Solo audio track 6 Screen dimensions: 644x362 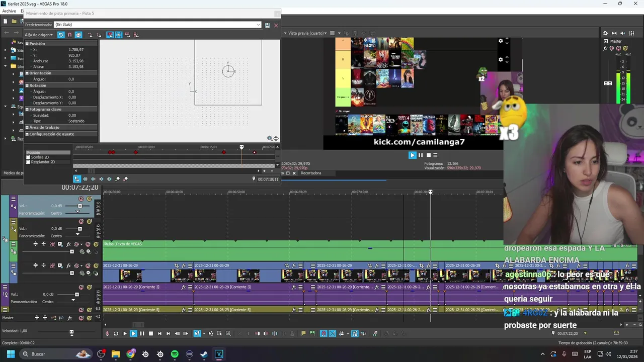[x=89, y=199]
